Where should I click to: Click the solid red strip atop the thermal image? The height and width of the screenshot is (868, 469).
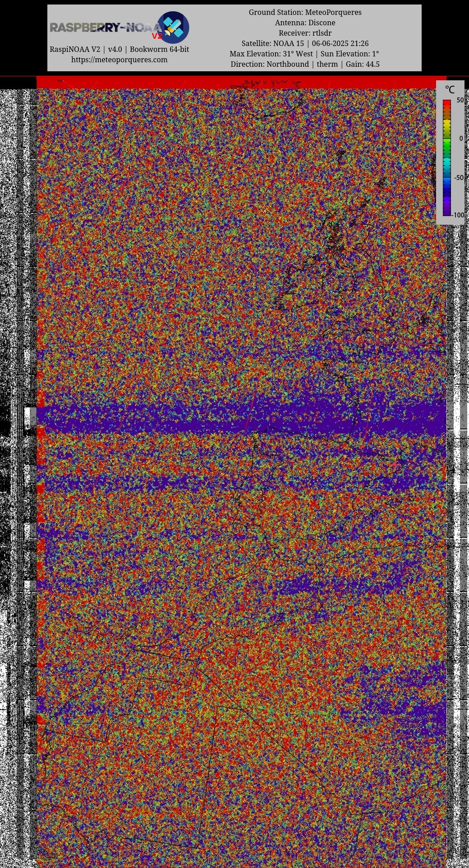click(x=241, y=82)
